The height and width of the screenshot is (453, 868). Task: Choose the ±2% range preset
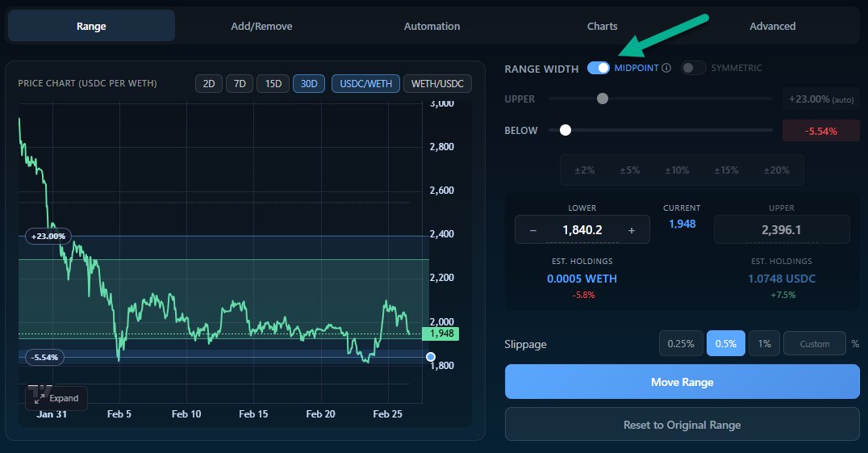click(x=585, y=170)
